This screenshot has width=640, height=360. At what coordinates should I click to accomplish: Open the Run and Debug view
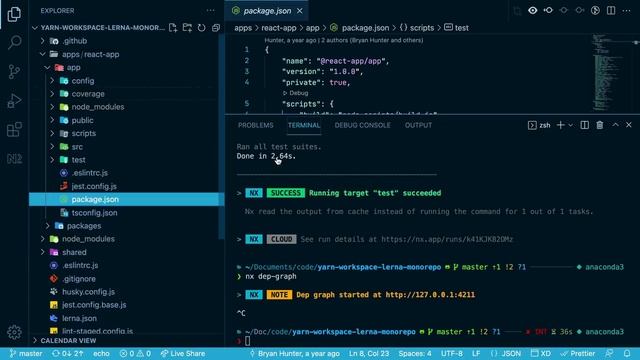coord(14,101)
